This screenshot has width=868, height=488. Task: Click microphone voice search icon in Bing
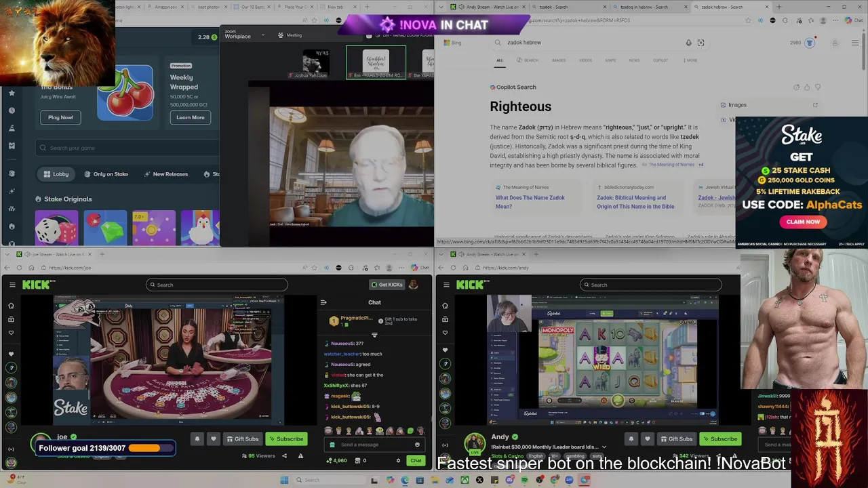pos(688,43)
